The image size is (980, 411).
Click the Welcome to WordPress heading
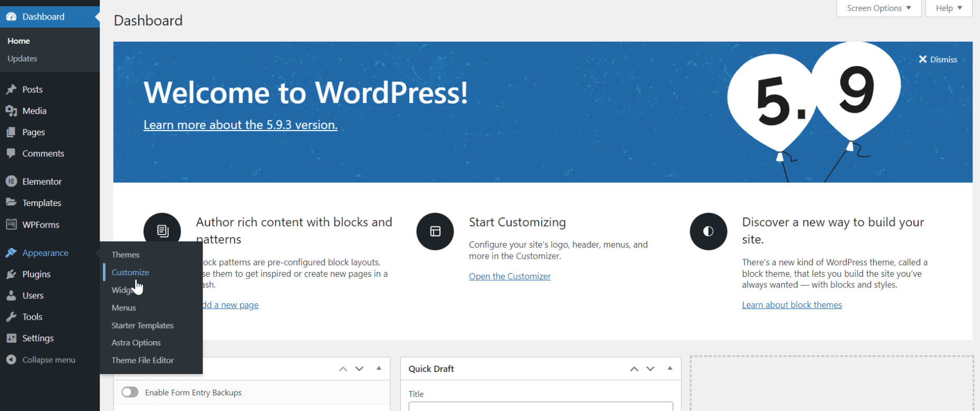click(x=306, y=92)
